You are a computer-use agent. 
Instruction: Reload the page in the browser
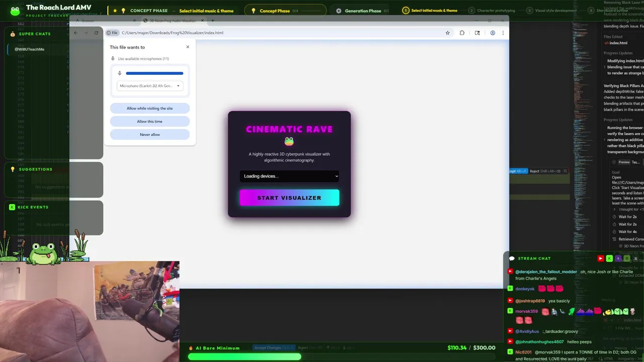[x=96, y=33]
